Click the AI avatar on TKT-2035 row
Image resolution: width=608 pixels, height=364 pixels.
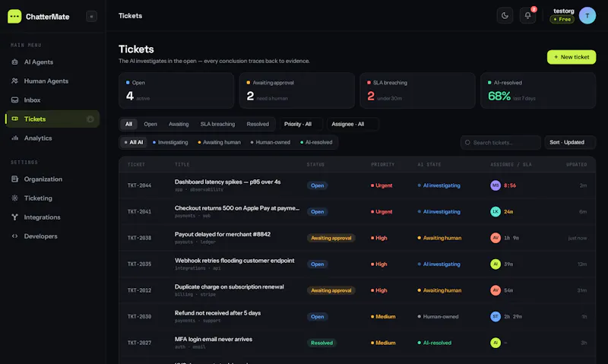click(x=496, y=264)
